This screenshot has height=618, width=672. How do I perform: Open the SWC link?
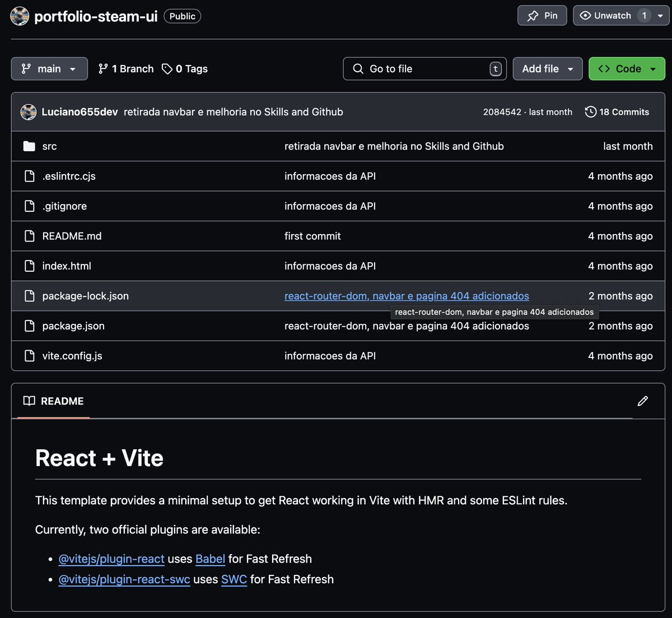coord(234,580)
